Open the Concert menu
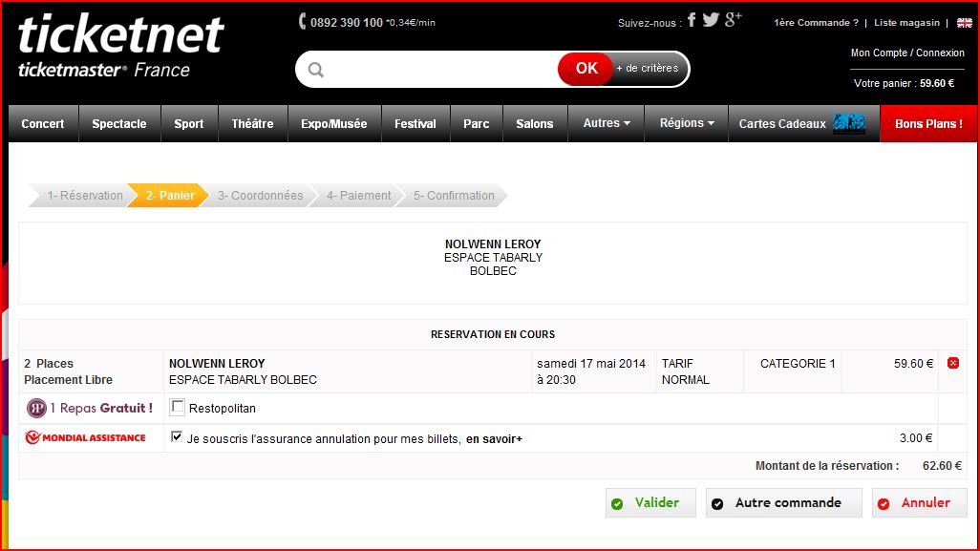The width and height of the screenshot is (980, 551). coord(42,124)
